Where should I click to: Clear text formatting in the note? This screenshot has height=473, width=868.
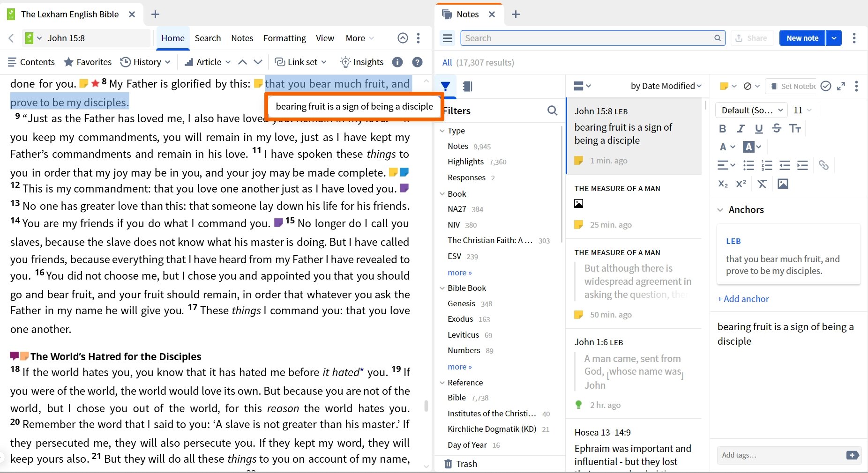point(762,184)
